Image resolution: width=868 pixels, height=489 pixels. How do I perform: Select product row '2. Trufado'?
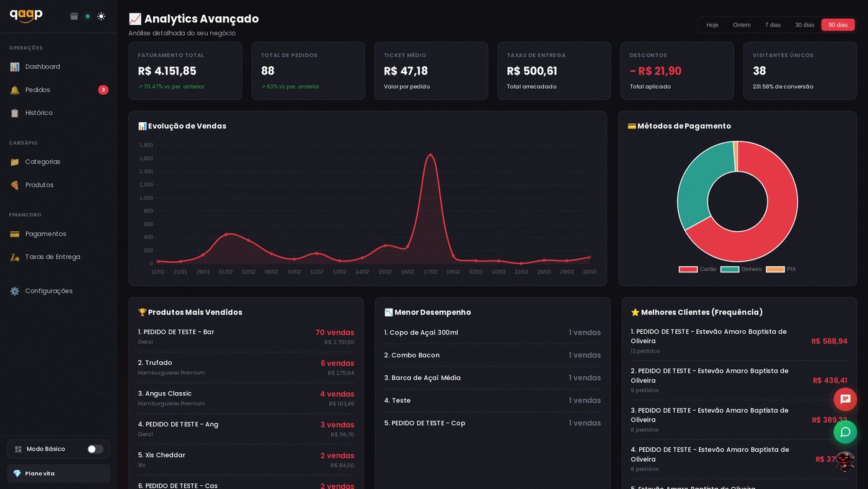coord(246,367)
